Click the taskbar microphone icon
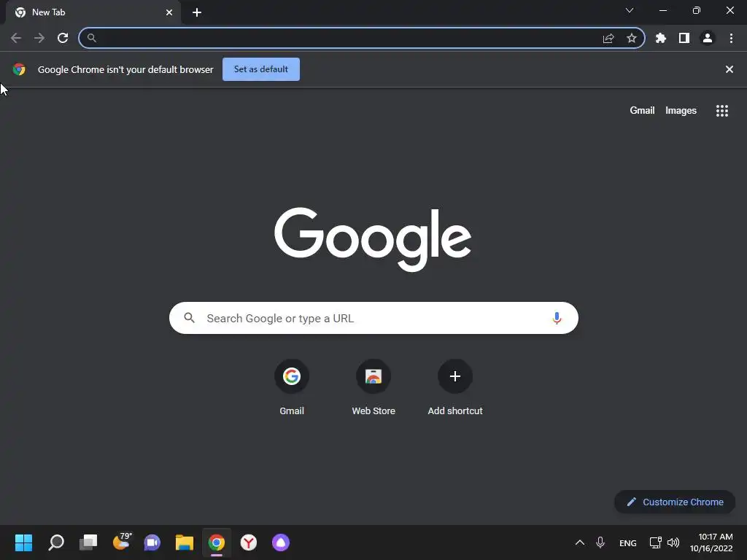 600,542
